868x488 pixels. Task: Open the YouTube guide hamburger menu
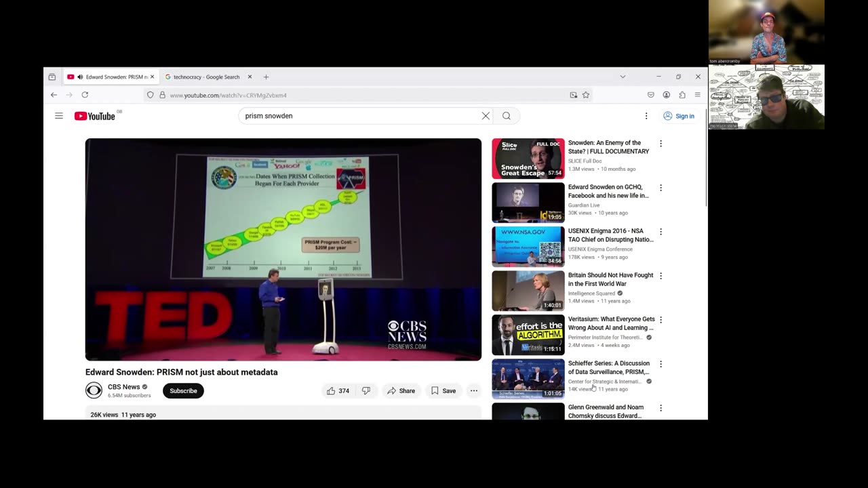[x=59, y=116]
